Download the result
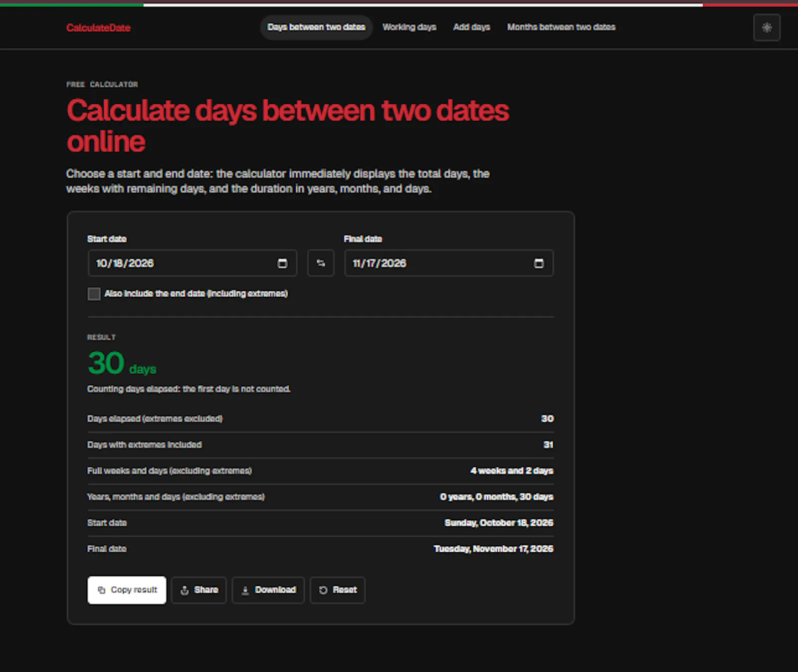Viewport: 798px width, 672px height. 268,590
